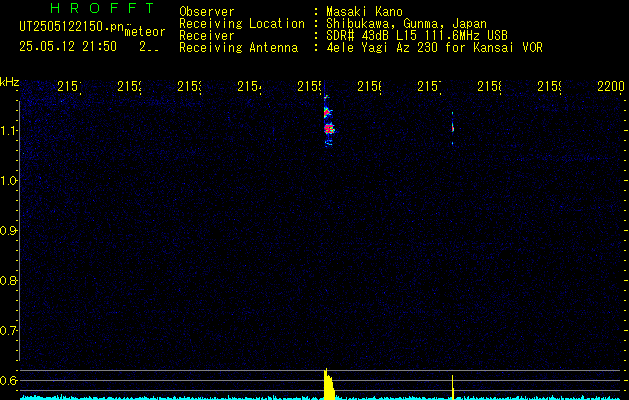Click the 0.9 kHz frequency tick label
This screenshot has height=400, width=629.
8,230
